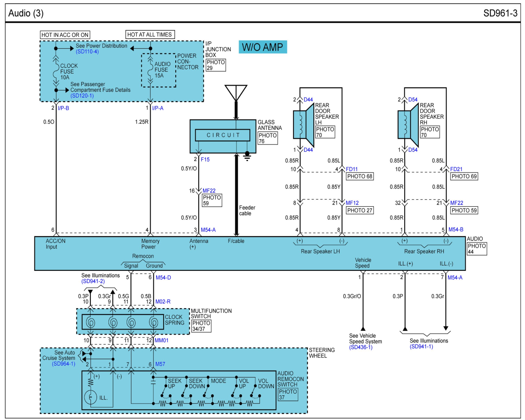Click the clock spring coil box
525x420 pixels.
tap(123, 322)
